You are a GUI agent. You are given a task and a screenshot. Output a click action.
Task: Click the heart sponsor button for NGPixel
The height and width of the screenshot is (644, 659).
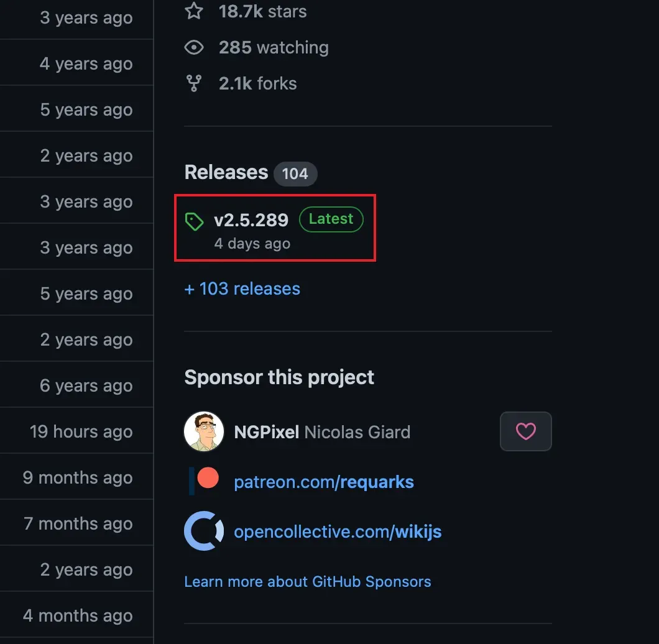point(526,431)
